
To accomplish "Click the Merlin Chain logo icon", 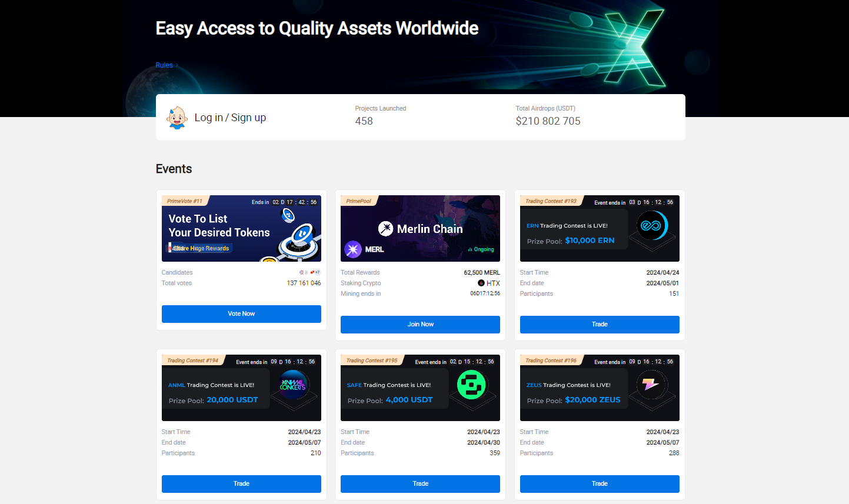I will coord(385,229).
